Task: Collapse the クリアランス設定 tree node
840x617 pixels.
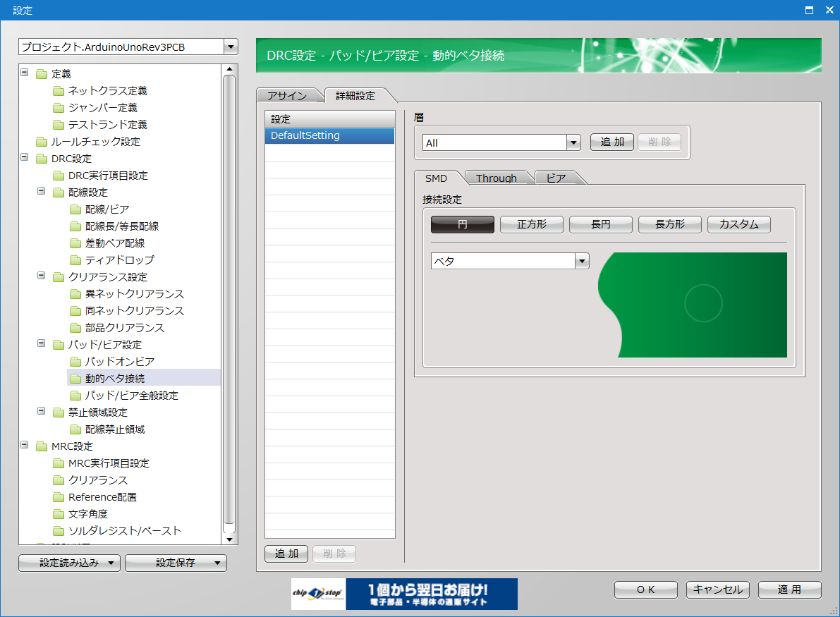Action: pyautogui.click(x=42, y=276)
